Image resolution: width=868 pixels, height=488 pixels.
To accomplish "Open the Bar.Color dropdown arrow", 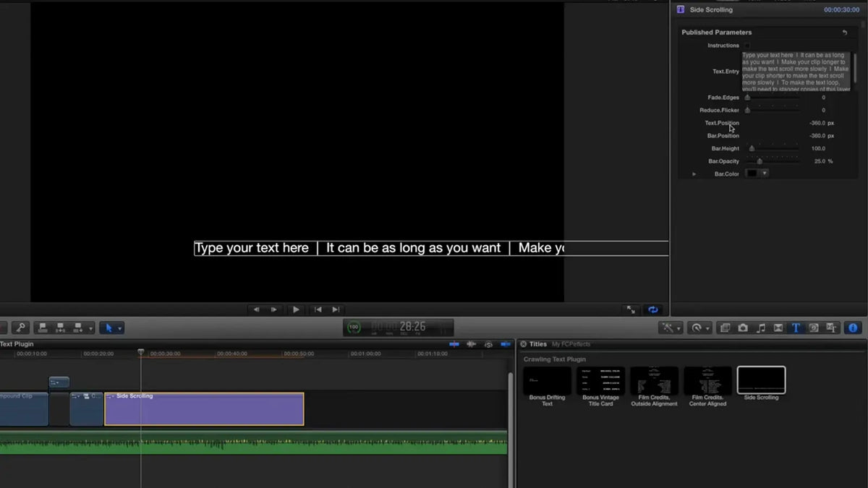I will pos(764,174).
